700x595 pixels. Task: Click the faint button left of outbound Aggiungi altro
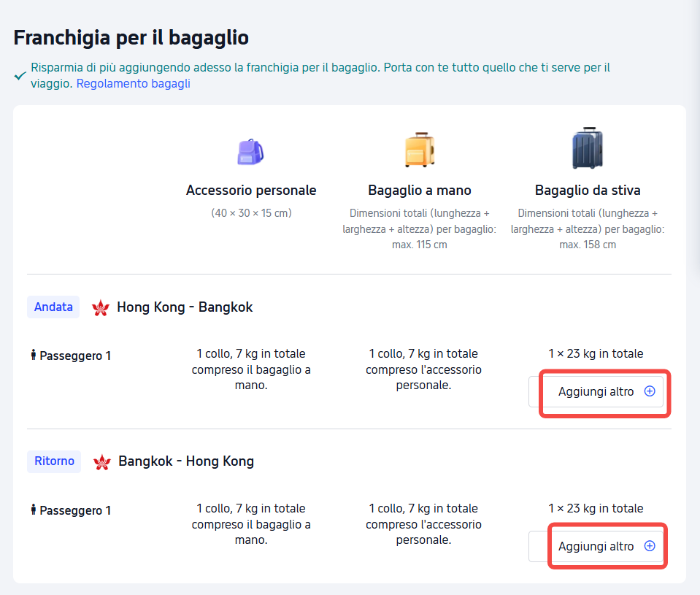click(x=534, y=391)
